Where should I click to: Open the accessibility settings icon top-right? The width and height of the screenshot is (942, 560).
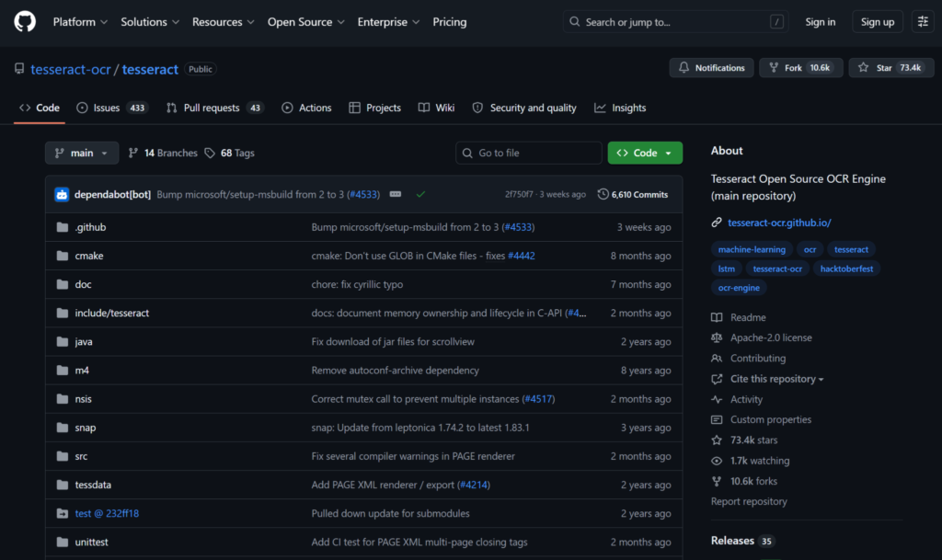(923, 22)
